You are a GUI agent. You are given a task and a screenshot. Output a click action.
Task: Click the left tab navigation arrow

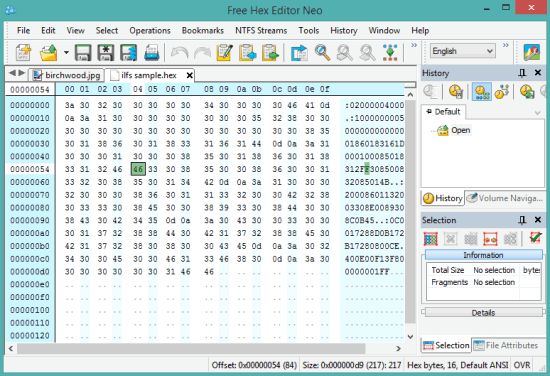point(12,73)
